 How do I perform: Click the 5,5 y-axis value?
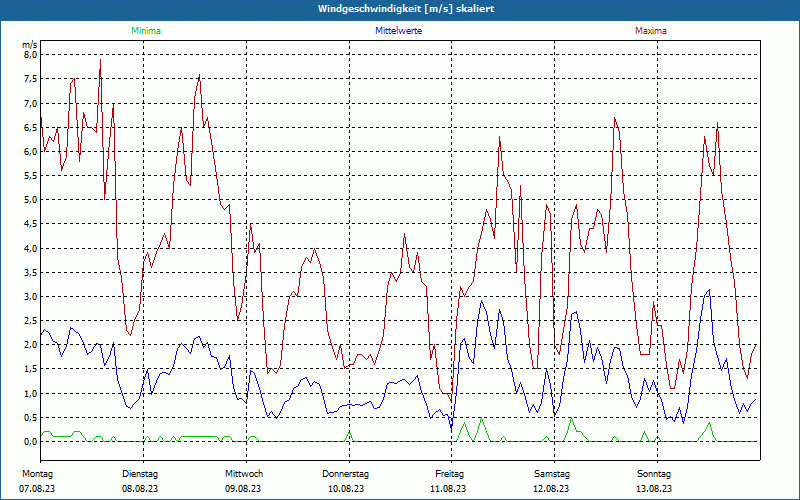[x=31, y=176]
